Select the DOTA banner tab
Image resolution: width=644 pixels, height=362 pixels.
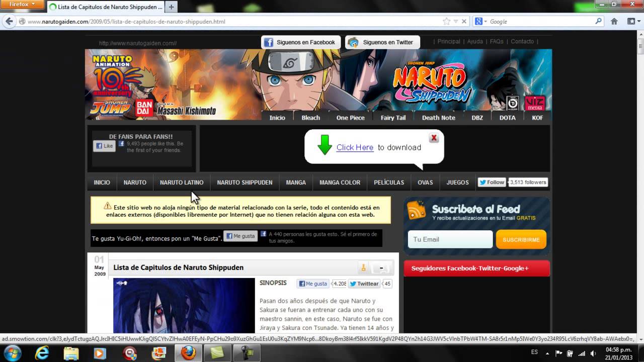point(507,117)
